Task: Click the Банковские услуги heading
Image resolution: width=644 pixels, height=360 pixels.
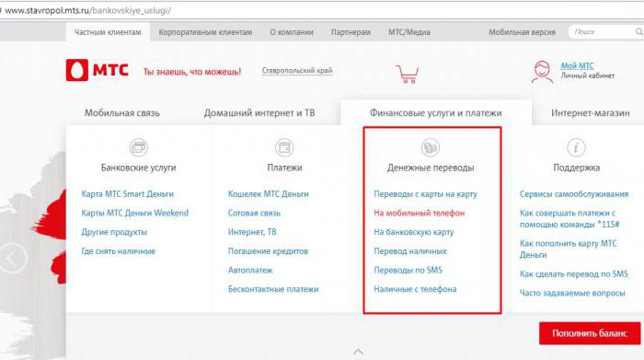Action: 138,168
